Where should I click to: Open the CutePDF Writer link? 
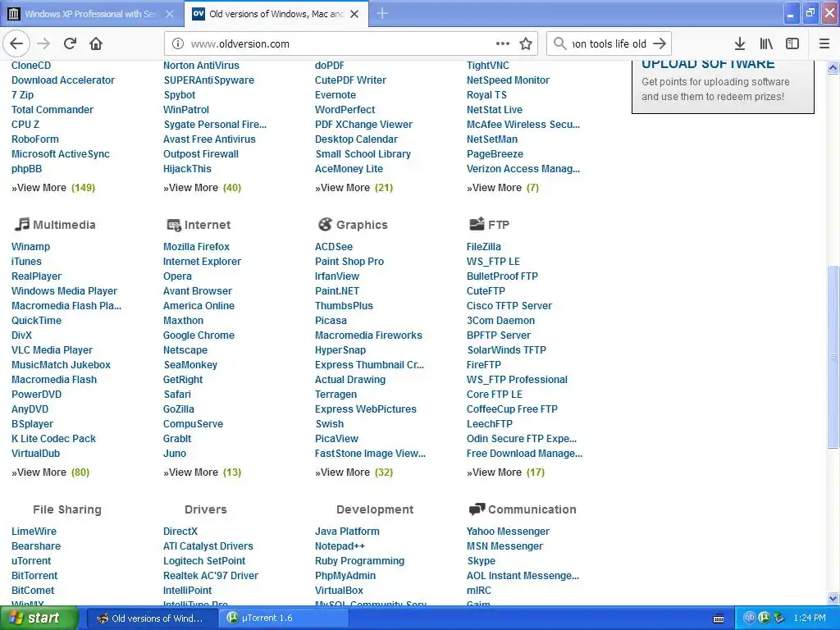click(350, 80)
